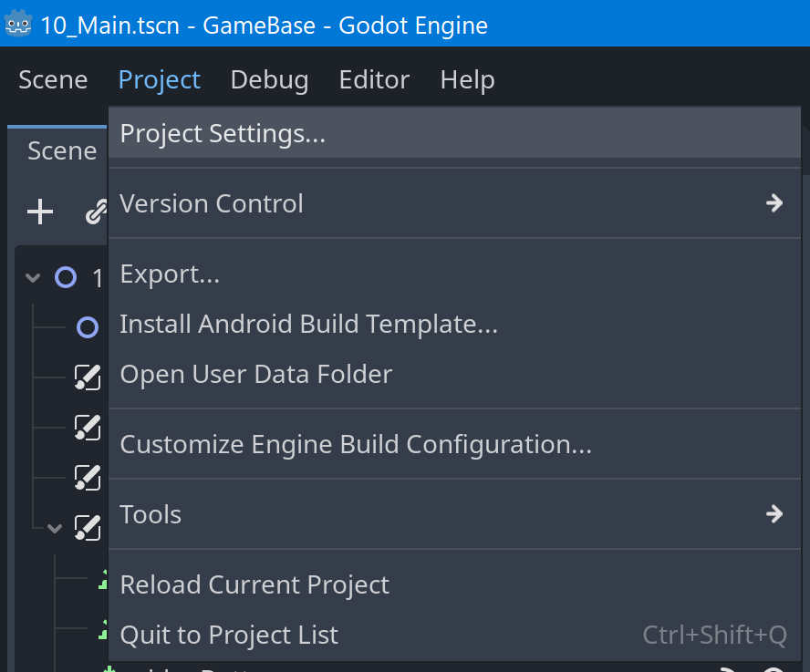810x672 pixels.
Task: Select the second CanvasLayer node icon
Action: coord(87,426)
